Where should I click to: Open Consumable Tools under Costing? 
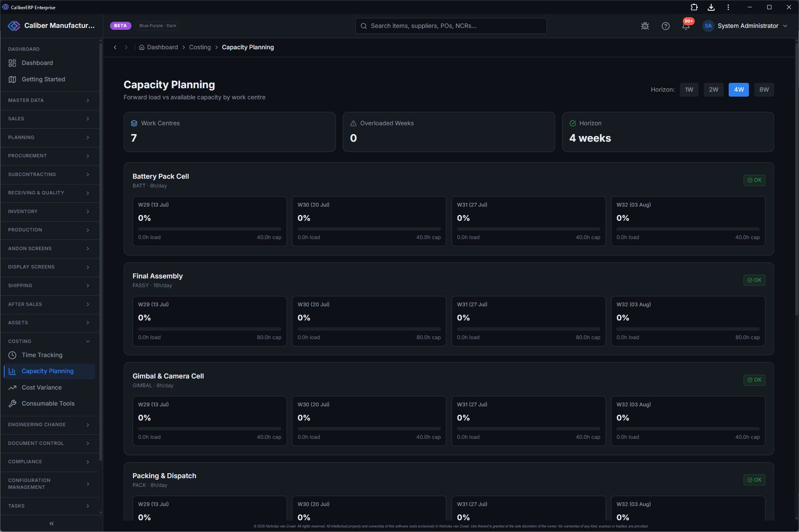click(49, 404)
